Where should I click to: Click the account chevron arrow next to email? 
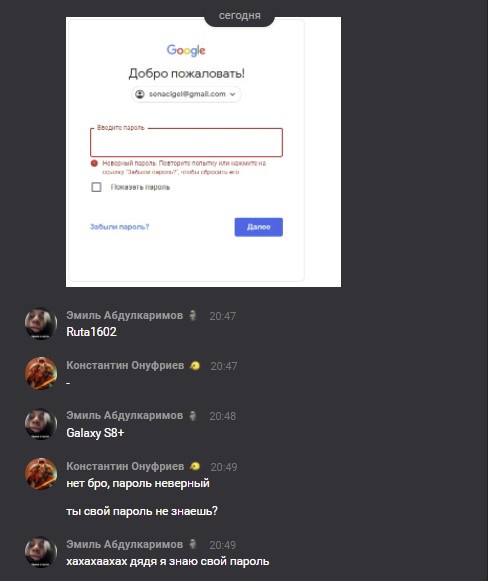[x=233, y=94]
